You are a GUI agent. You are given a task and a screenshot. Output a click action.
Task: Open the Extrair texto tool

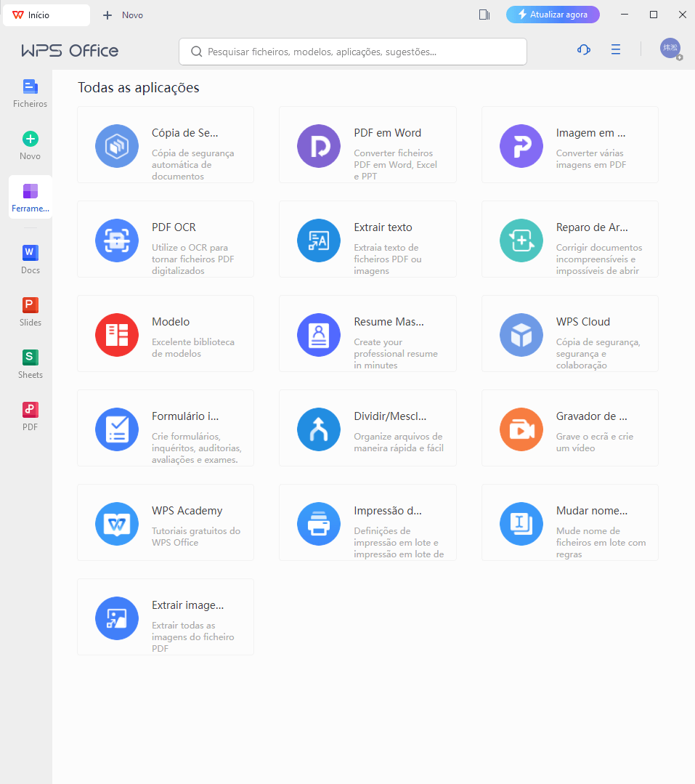[x=367, y=239]
